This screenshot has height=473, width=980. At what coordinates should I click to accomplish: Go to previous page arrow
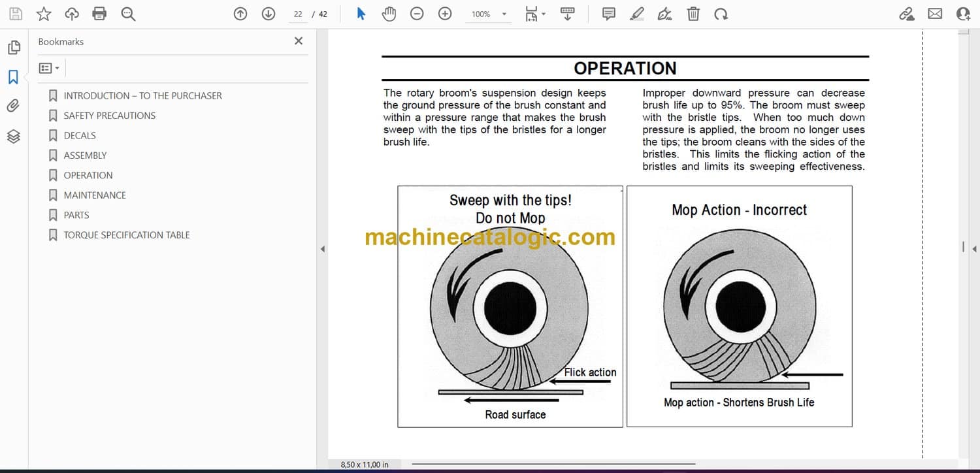point(240,14)
